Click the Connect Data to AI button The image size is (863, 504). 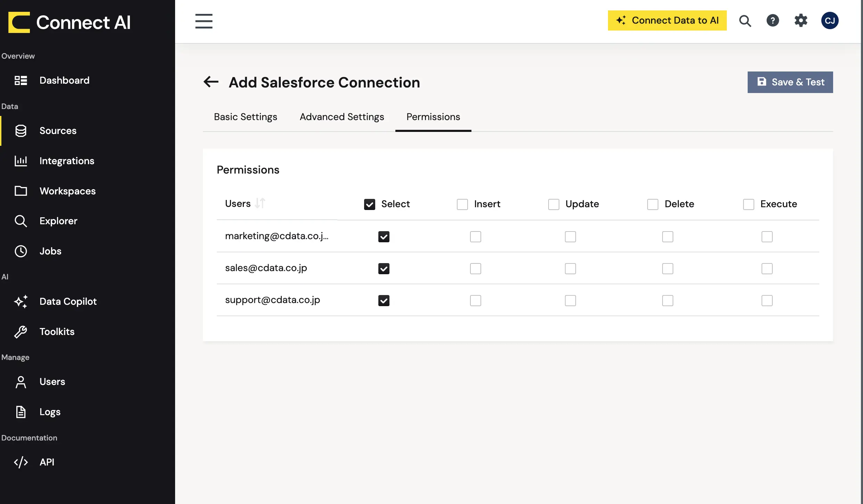667,20
